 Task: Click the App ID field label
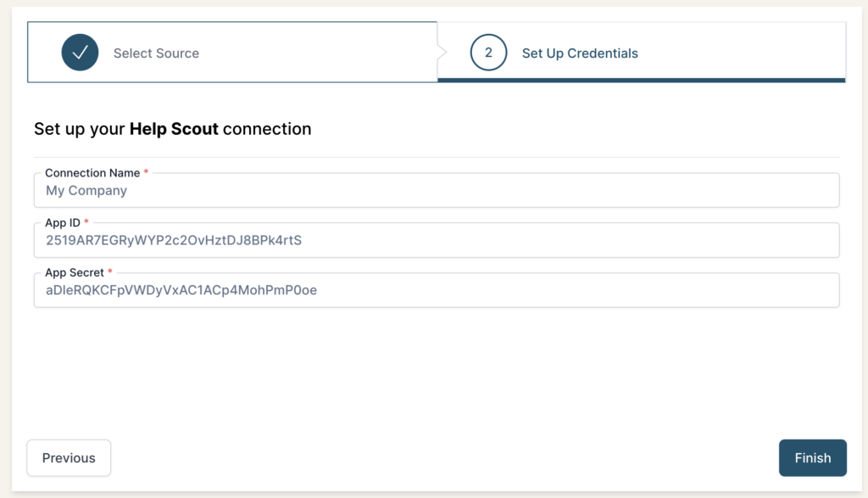[63, 222]
